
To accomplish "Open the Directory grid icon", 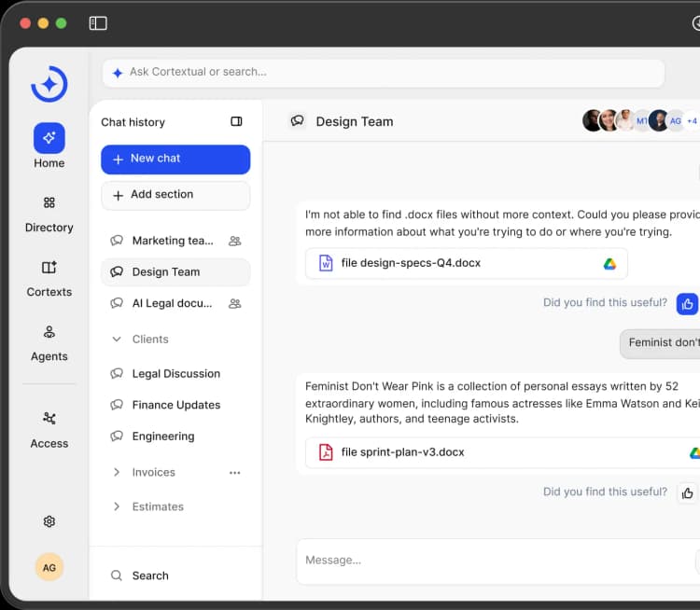I will 49,203.
